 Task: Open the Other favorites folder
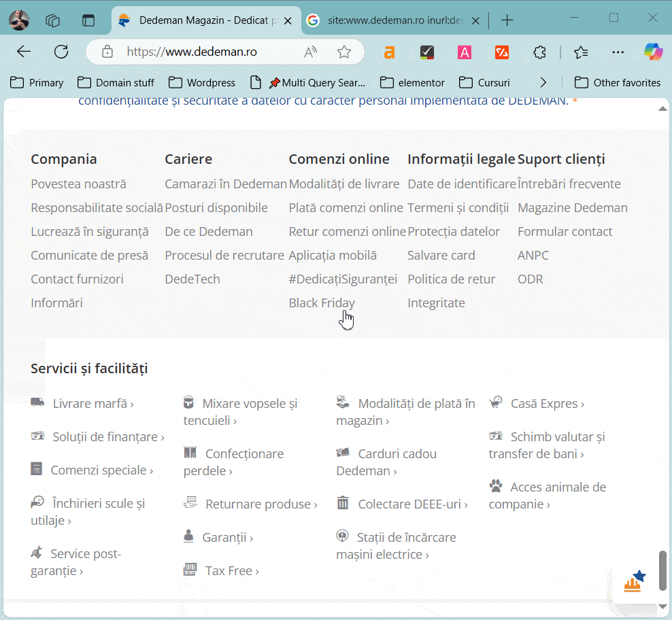tap(618, 82)
